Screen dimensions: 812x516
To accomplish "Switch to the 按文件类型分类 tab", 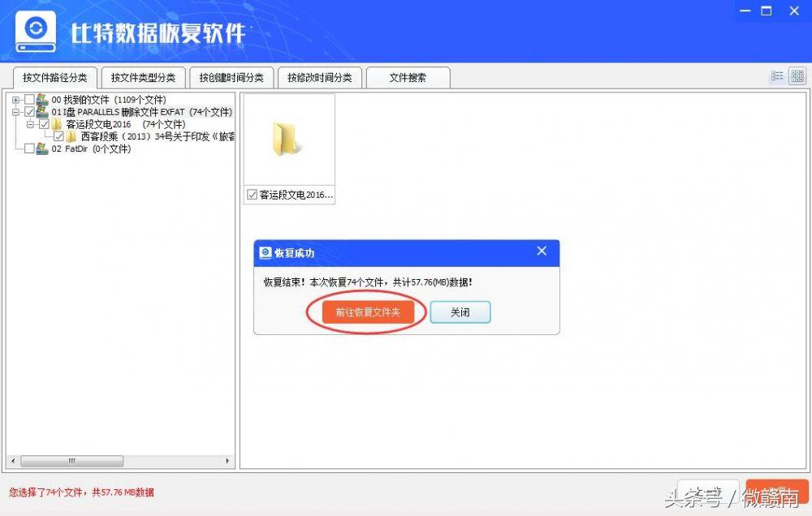I will pyautogui.click(x=143, y=77).
